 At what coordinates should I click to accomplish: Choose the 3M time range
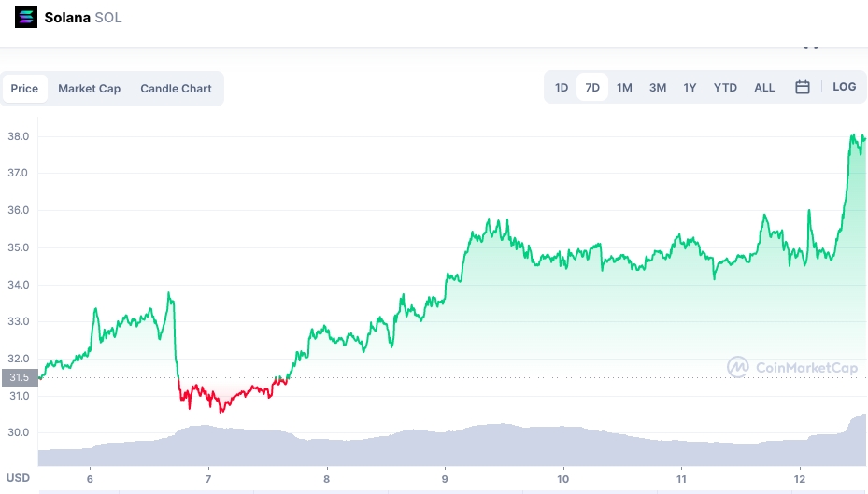[658, 88]
